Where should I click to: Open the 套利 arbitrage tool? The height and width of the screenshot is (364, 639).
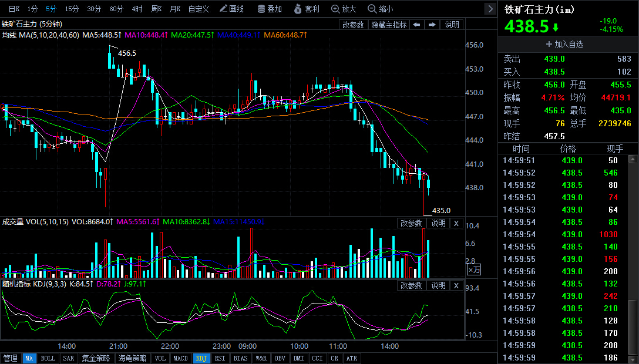[x=307, y=9]
